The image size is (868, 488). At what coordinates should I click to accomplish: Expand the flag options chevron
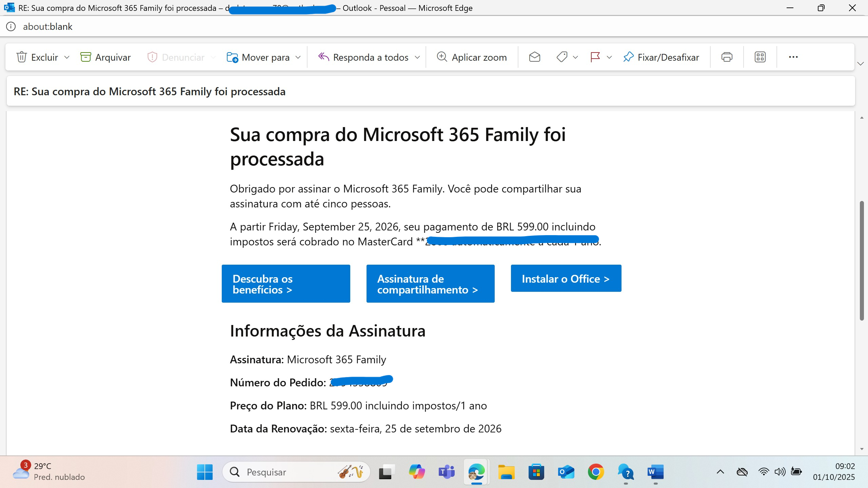(x=609, y=57)
